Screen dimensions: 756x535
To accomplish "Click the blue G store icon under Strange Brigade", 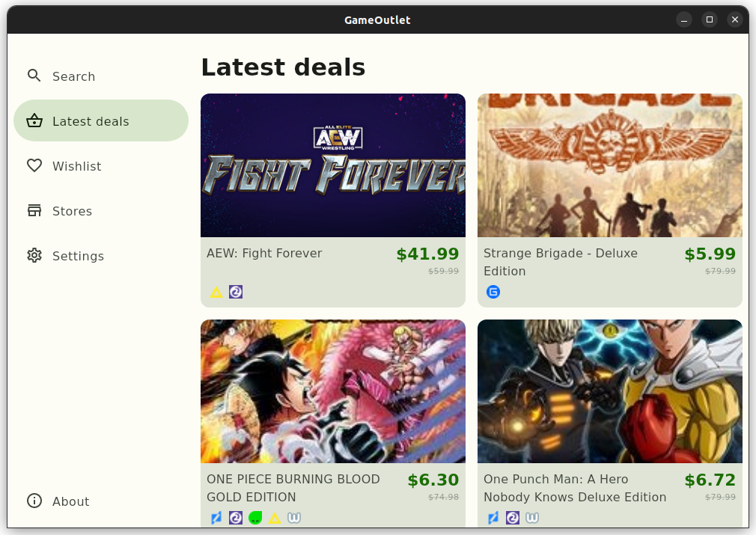I will click(x=493, y=292).
